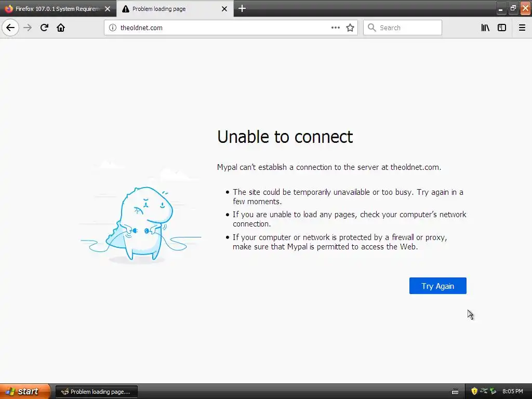Image resolution: width=532 pixels, height=399 pixels.
Task: Close the Firefox 107.0.1 System Requirements tab
Action: coord(108,9)
